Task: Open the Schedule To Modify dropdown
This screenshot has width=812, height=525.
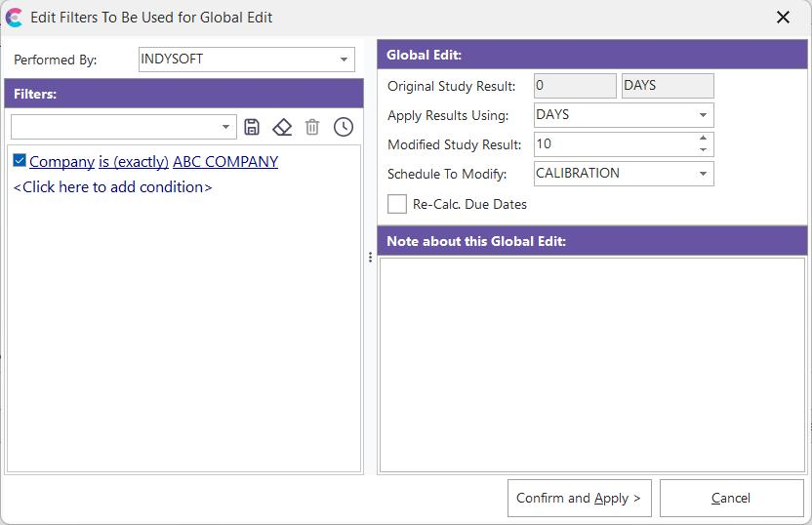Action: pos(703,174)
